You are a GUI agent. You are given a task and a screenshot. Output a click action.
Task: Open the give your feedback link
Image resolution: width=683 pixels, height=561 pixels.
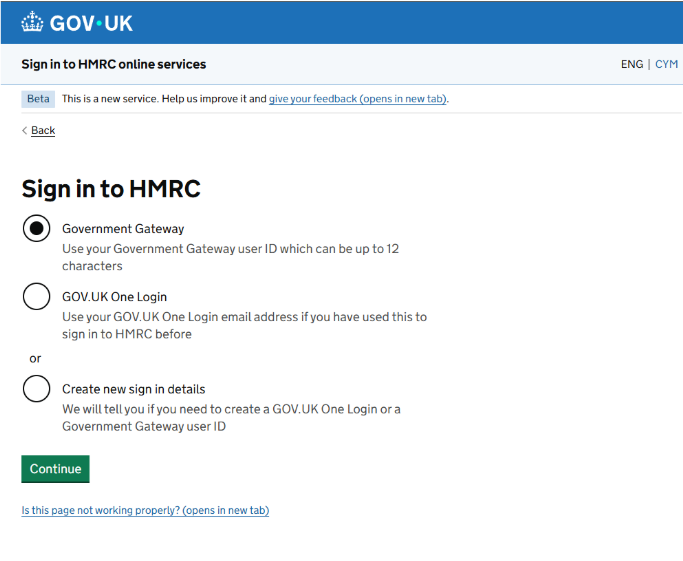(x=358, y=99)
